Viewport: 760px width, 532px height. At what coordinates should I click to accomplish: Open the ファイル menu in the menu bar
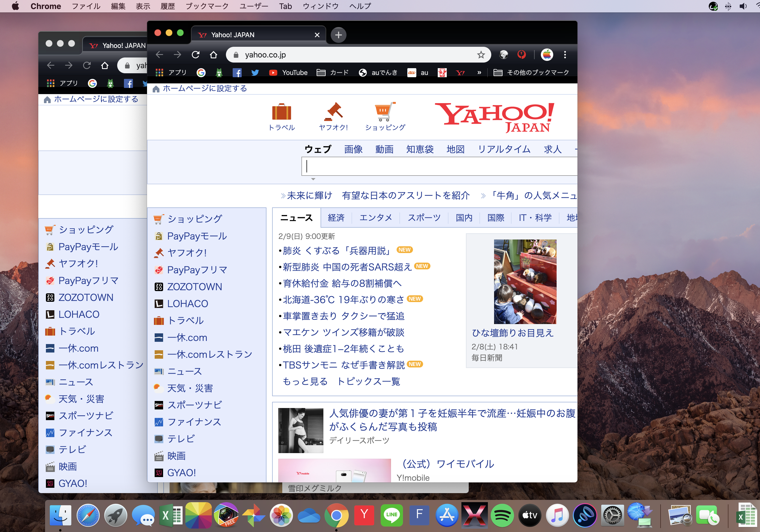(86, 6)
